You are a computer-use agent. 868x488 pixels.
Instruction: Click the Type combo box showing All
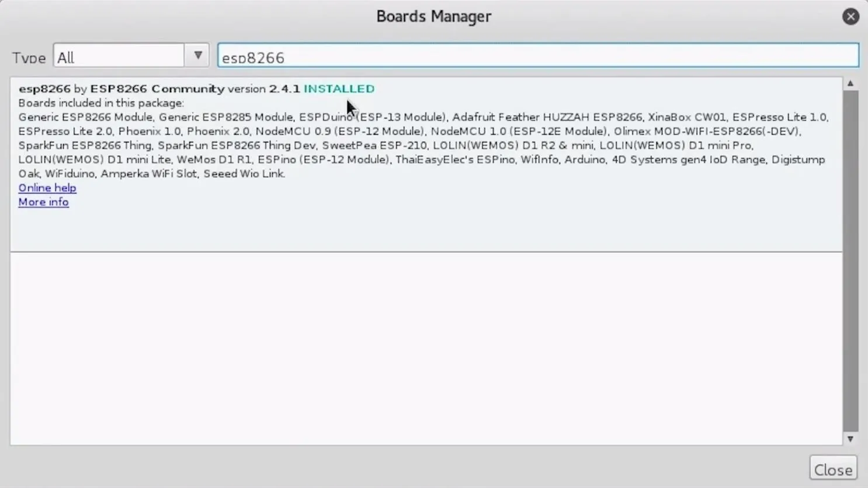(131, 55)
